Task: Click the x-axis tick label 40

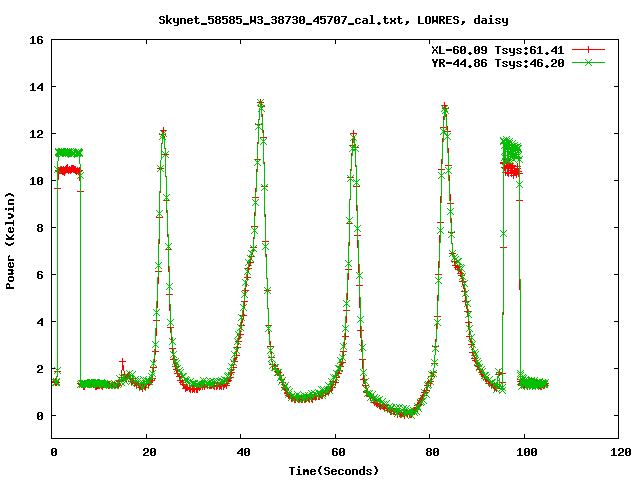Action: coord(244,452)
